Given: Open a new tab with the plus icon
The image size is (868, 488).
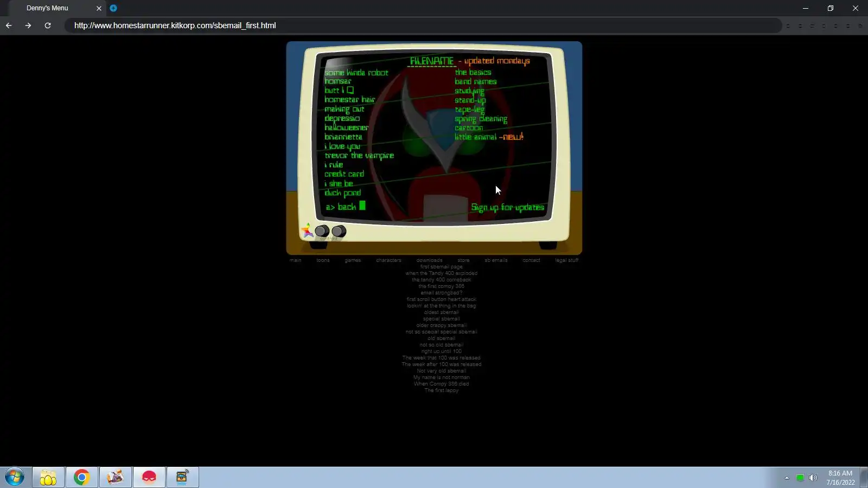Looking at the screenshot, I should point(113,8).
